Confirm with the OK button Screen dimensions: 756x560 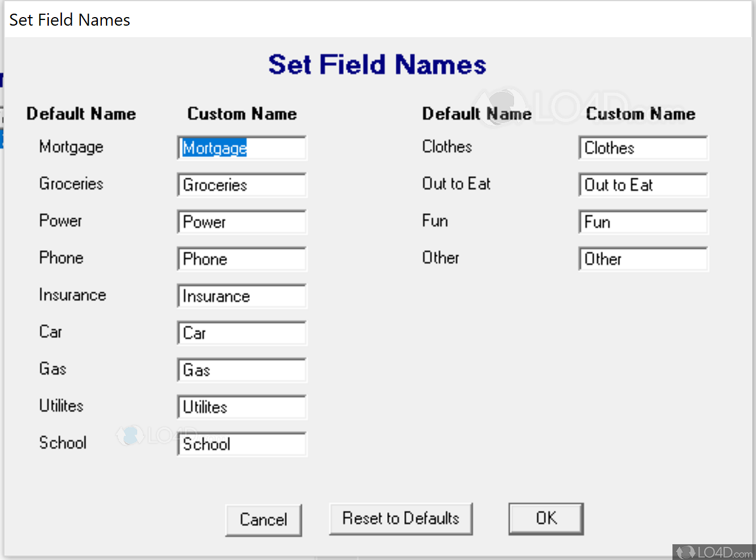(546, 518)
